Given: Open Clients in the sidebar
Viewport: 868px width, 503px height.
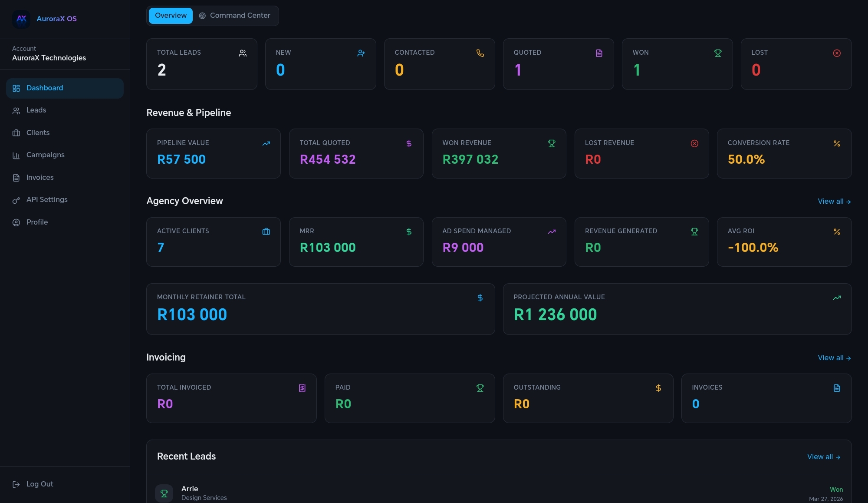Looking at the screenshot, I should point(65,133).
